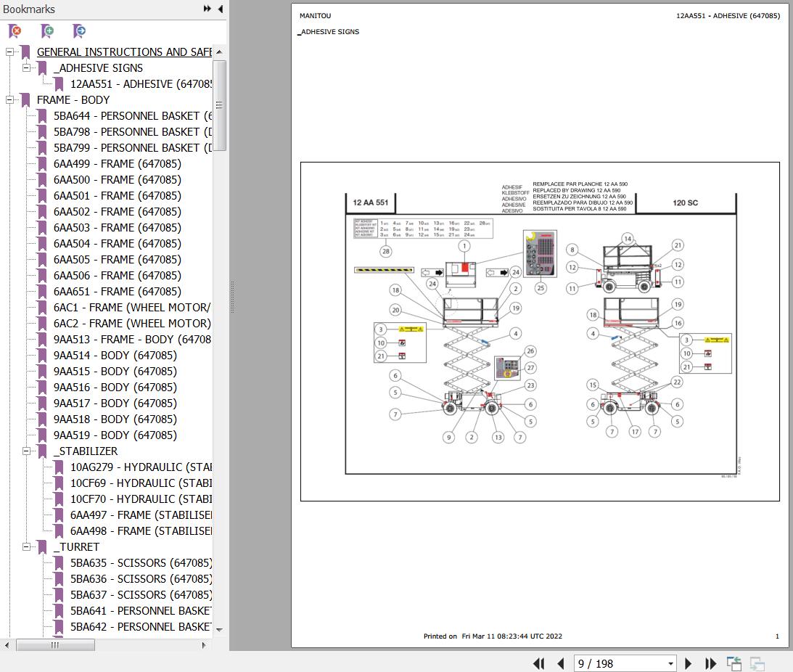Advance to the next page
Screen dimensions: 793x672
pyautogui.click(x=689, y=663)
